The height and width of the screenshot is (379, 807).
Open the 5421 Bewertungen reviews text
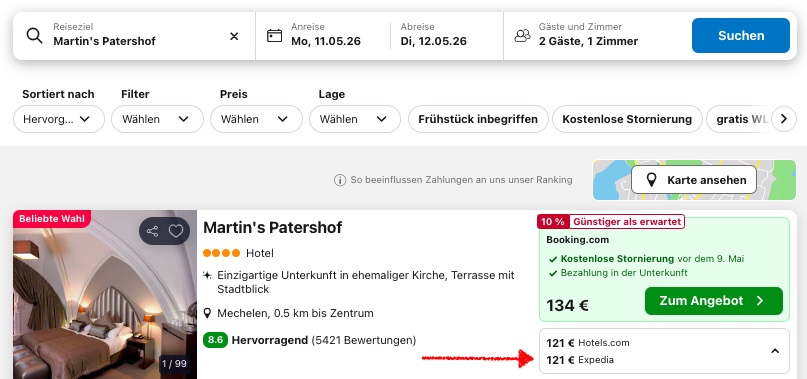[x=364, y=340]
